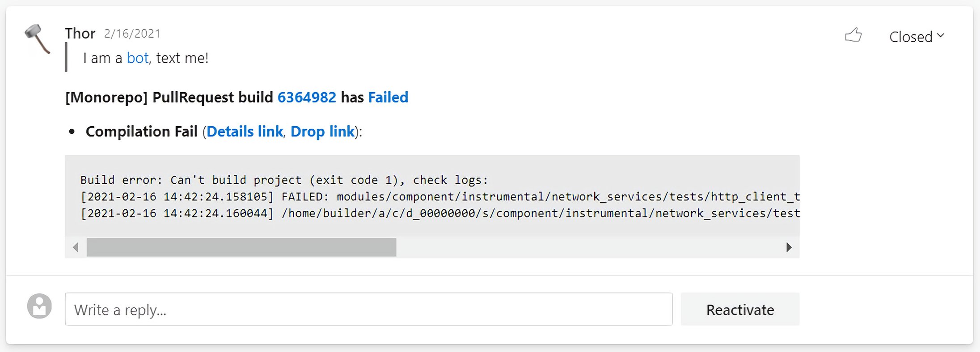Screen dimensions: 980x352
Task: Open the Details link
Action: click(x=245, y=131)
